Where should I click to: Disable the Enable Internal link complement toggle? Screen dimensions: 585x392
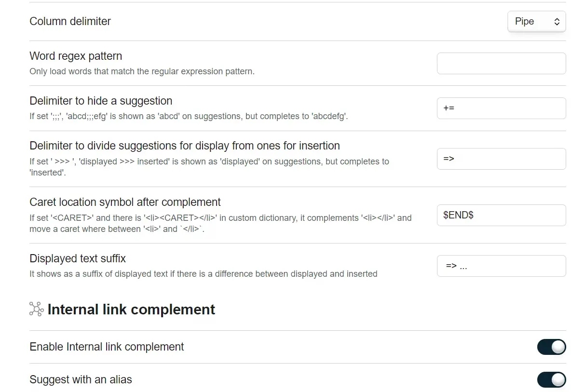tap(551, 347)
